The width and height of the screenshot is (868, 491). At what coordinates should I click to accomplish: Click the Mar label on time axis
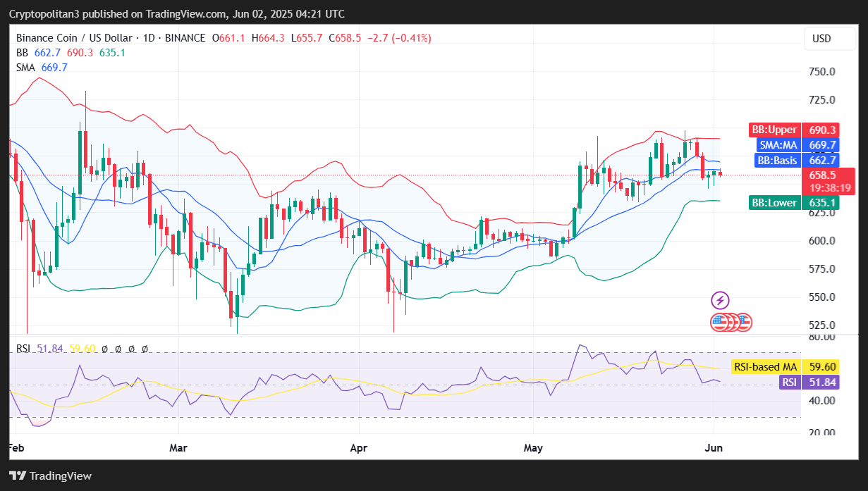tap(179, 447)
